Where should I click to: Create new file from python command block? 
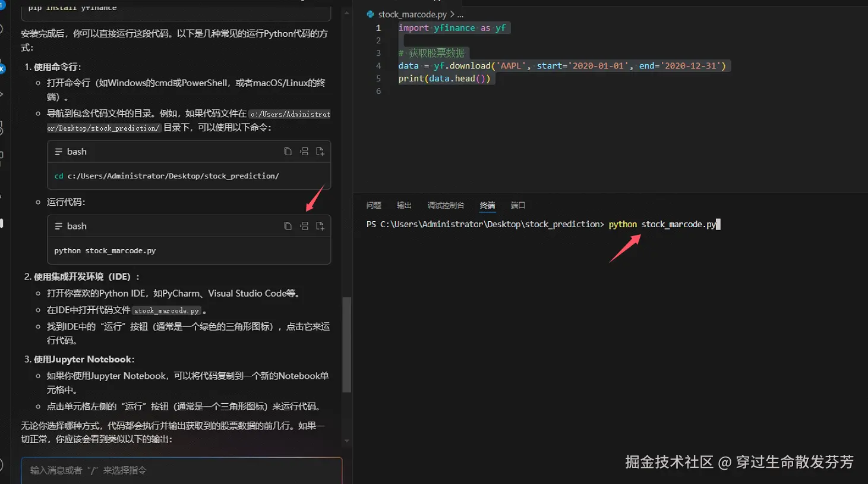(x=320, y=226)
